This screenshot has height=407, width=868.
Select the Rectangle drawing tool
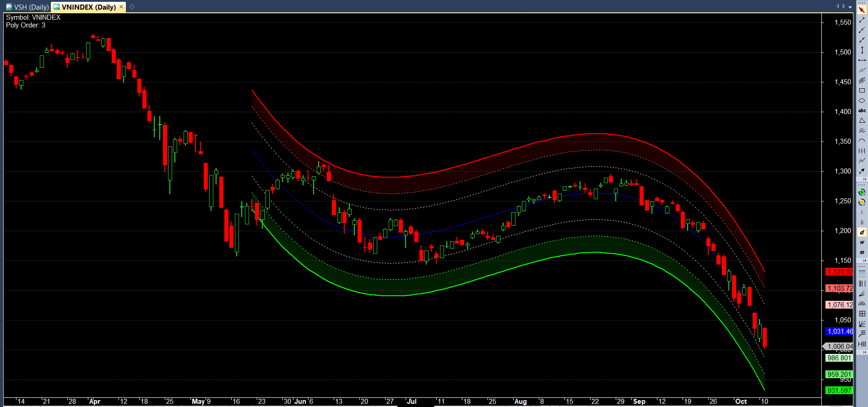click(x=862, y=91)
